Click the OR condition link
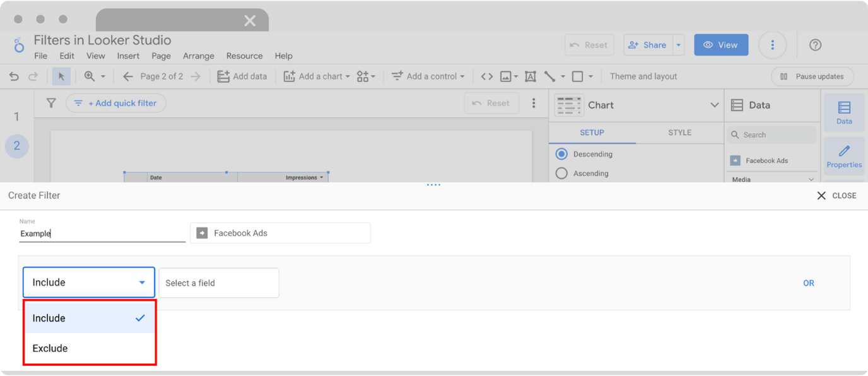This screenshot has width=868, height=376. click(x=809, y=283)
